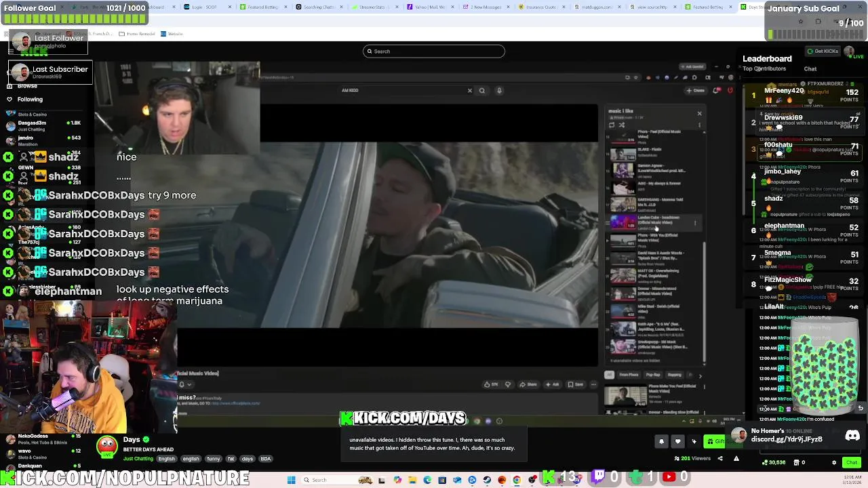Viewport: 868px width, 488px height.
Task: Click the green Chat send button
Action: 852,463
